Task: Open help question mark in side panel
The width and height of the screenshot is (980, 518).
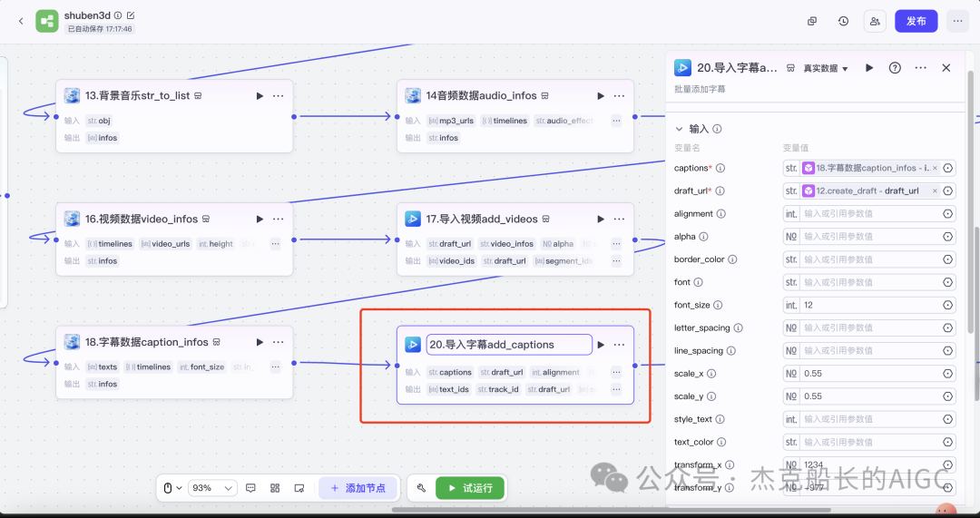Action: click(895, 67)
